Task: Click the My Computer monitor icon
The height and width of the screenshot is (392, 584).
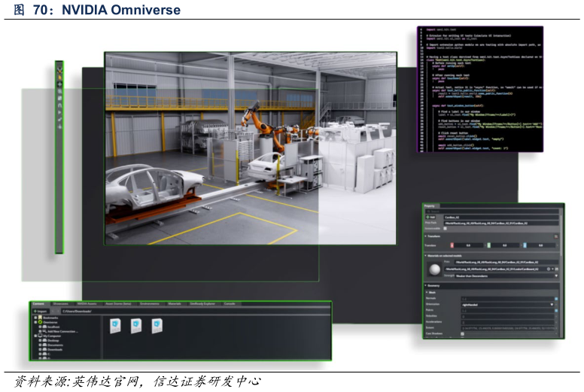Action: tap(40, 336)
